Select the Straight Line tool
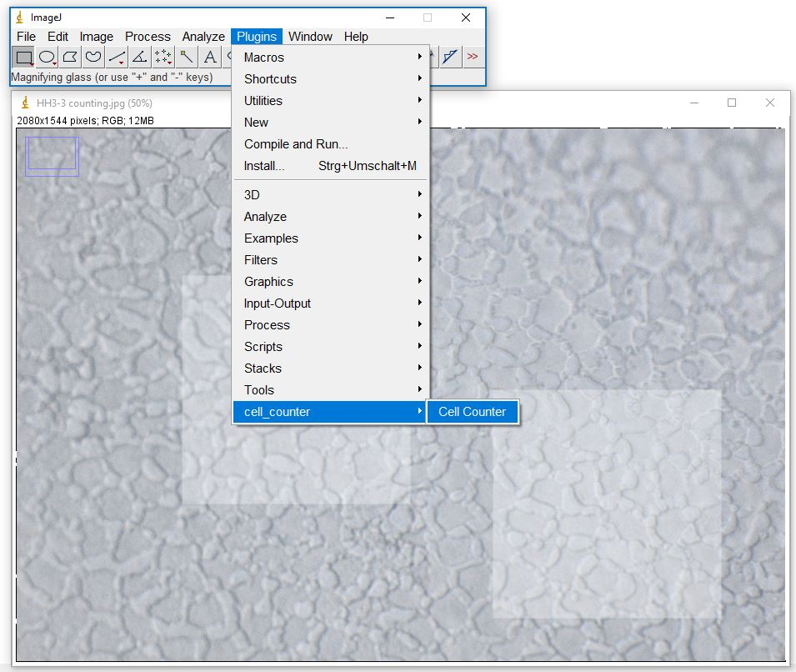This screenshot has height=672, width=796. coord(117,57)
